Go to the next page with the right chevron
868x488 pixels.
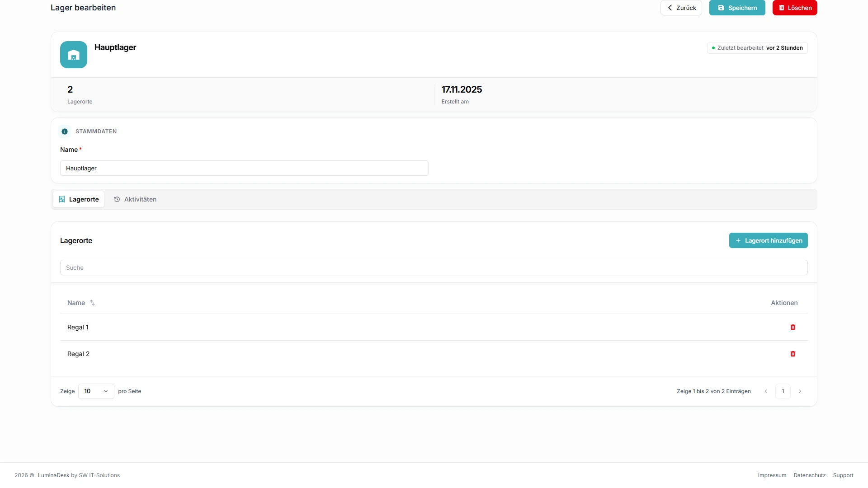coord(800,391)
